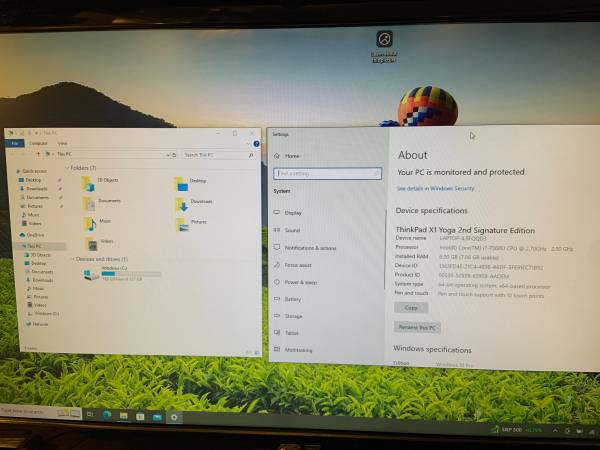Viewport: 600px width, 450px height.
Task: Open the Documents folder in Folders
Action: coord(101,203)
